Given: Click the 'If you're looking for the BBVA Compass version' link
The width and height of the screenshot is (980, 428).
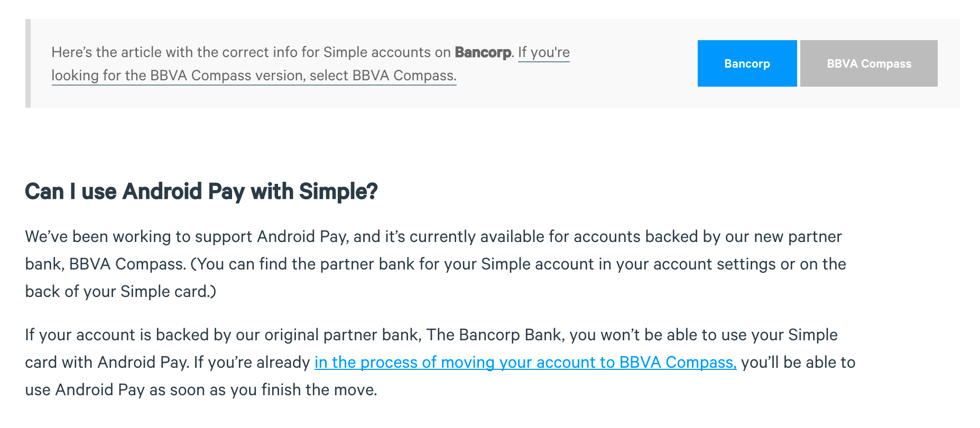Looking at the screenshot, I should [543, 52].
